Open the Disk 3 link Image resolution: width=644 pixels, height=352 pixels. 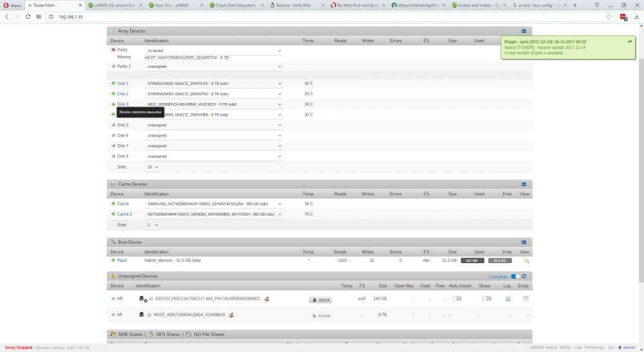pyautogui.click(x=122, y=104)
